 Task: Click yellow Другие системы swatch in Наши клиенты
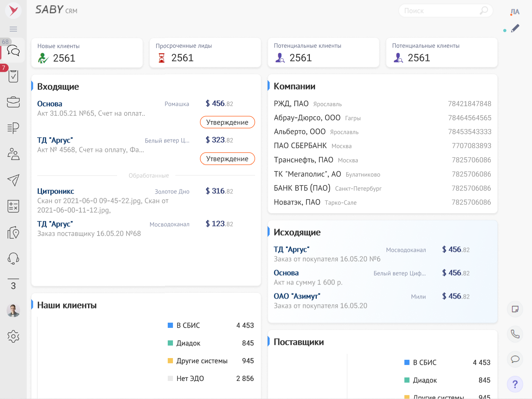pyautogui.click(x=170, y=360)
